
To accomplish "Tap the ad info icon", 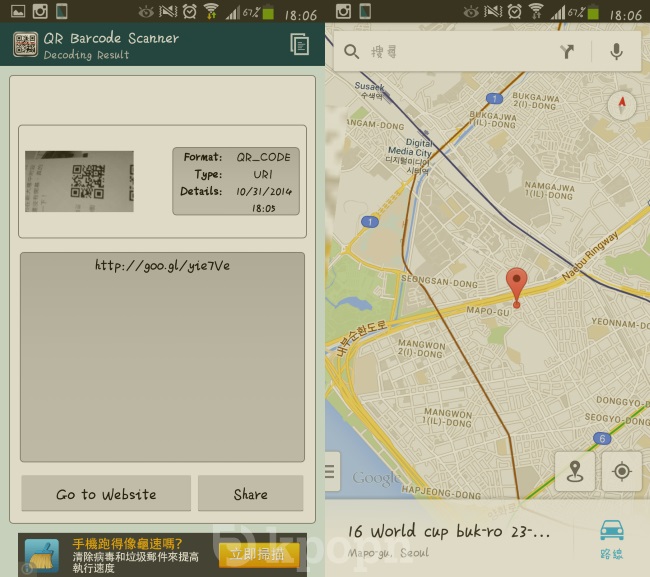I will point(27,569).
